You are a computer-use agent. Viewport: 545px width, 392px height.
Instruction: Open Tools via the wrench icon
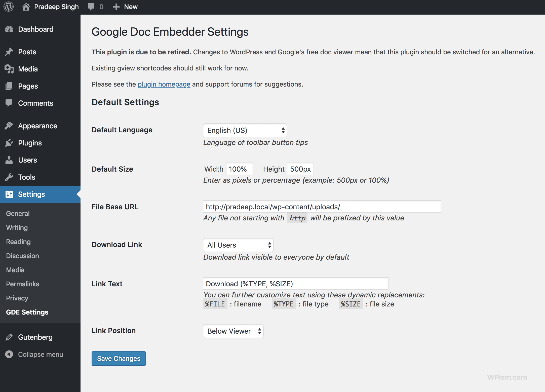[x=9, y=177]
